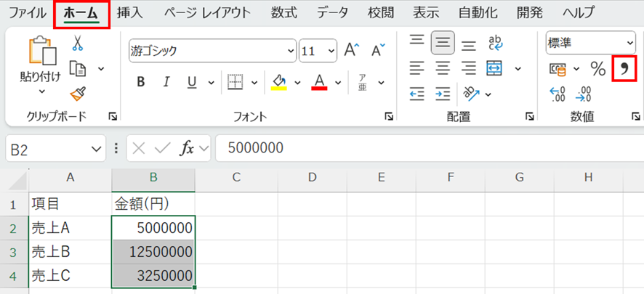Expand the font size 11 dropdown
Viewport: 644px width, 294px height.
(x=332, y=51)
